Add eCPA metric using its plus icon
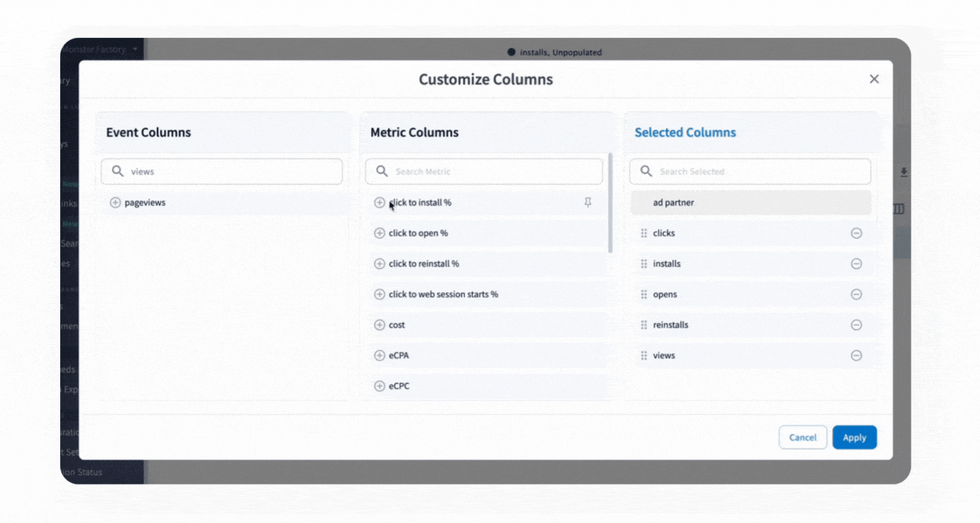980x523 pixels. [x=379, y=356]
